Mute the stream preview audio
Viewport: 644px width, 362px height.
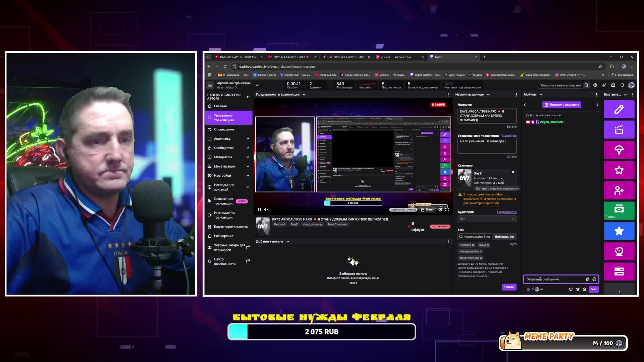pos(266,209)
